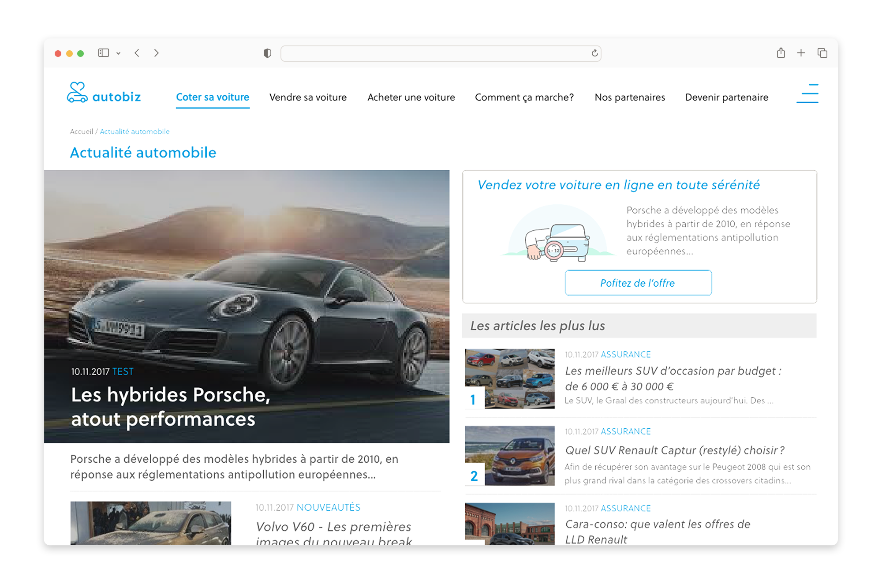Click the car illustration in the sell offer box
This screenshot has width=882, height=588.
tap(558, 234)
